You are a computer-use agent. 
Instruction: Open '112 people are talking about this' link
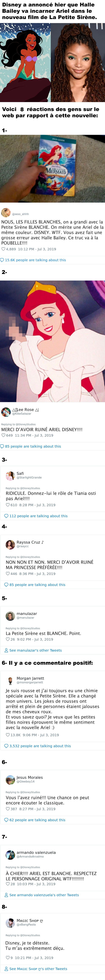38,516
